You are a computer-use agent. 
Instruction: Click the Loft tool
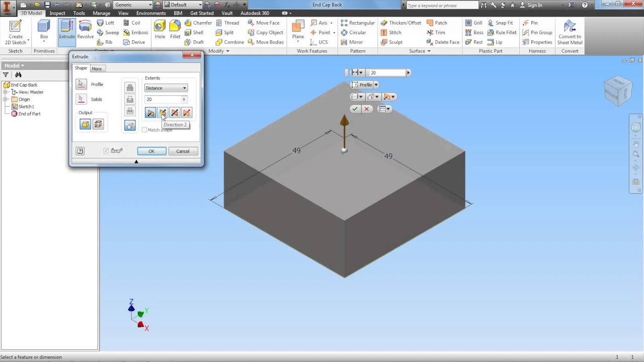point(105,23)
